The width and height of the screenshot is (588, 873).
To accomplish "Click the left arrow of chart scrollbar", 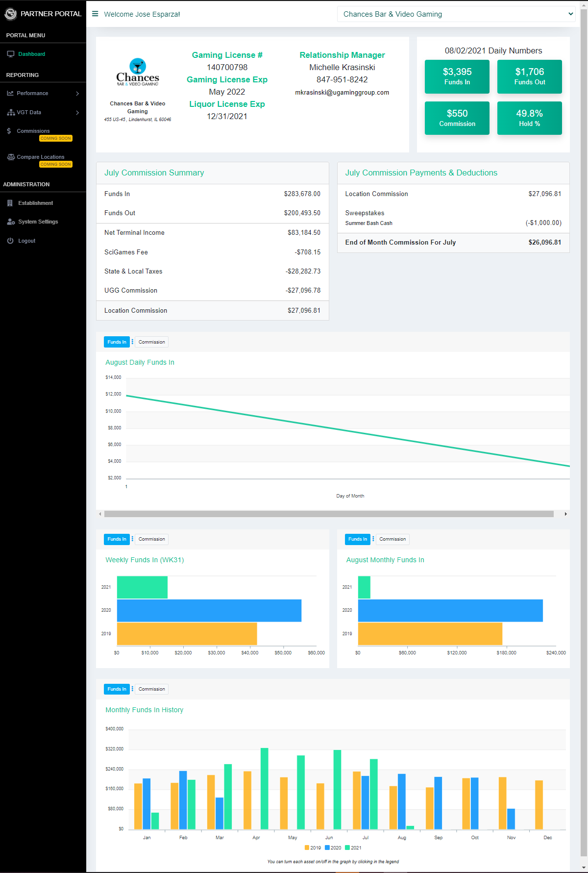I will [100, 514].
